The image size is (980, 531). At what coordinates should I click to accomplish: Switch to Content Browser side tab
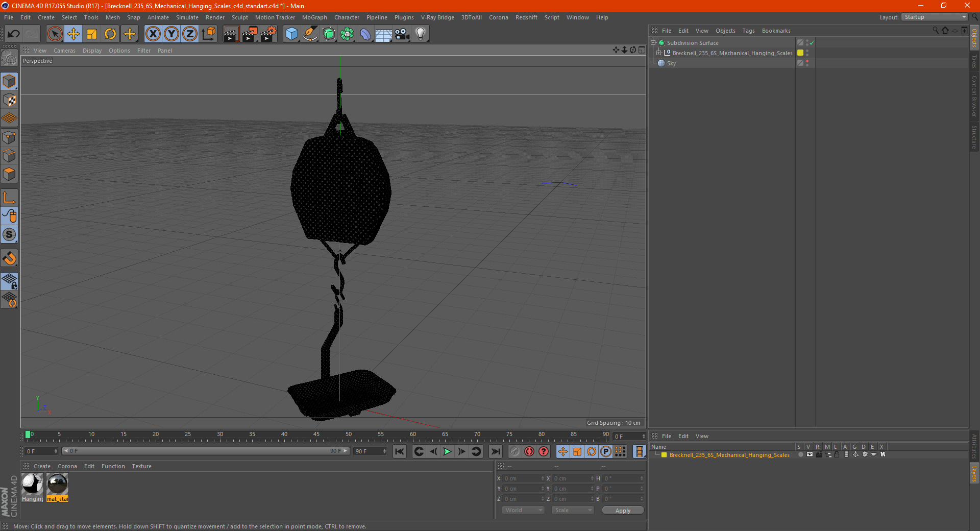[x=974, y=96]
